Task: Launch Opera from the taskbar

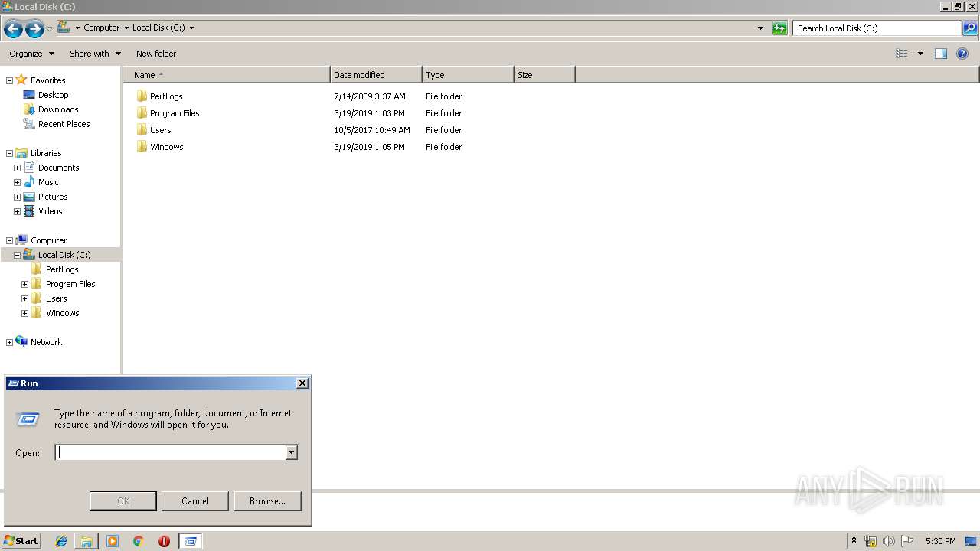Action: pos(164,541)
